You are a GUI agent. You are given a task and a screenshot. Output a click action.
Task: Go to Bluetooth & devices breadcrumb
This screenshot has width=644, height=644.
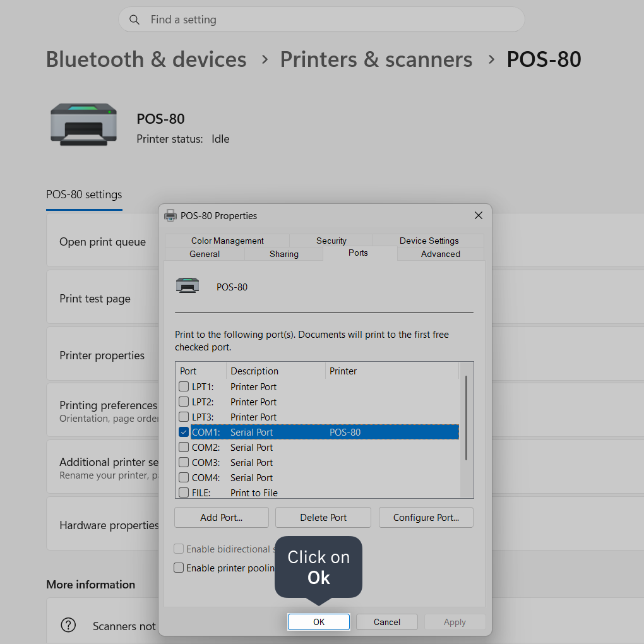tap(146, 59)
